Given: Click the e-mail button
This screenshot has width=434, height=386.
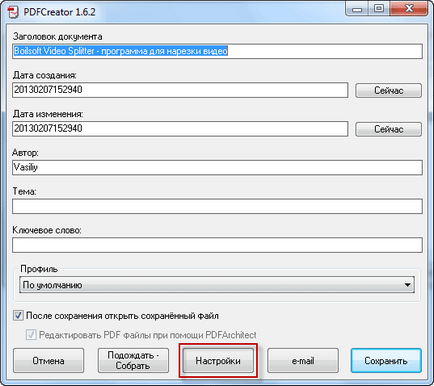Looking at the screenshot, I should (x=303, y=361).
